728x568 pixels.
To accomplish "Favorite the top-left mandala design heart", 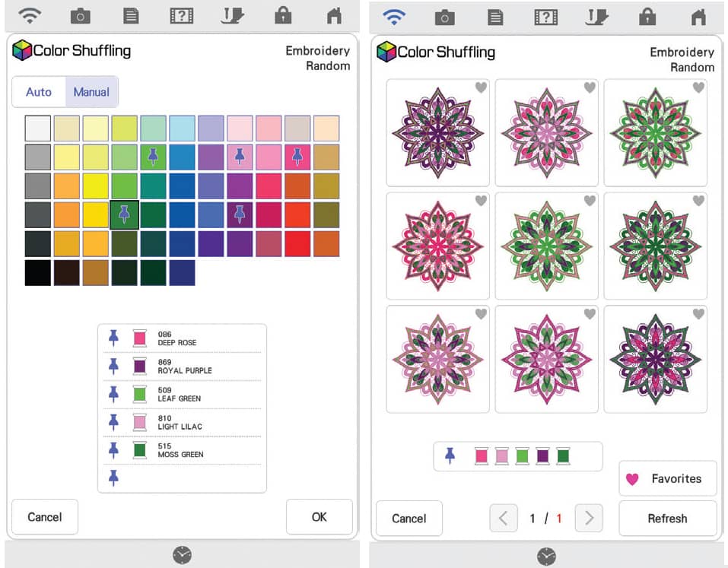I will click(481, 87).
